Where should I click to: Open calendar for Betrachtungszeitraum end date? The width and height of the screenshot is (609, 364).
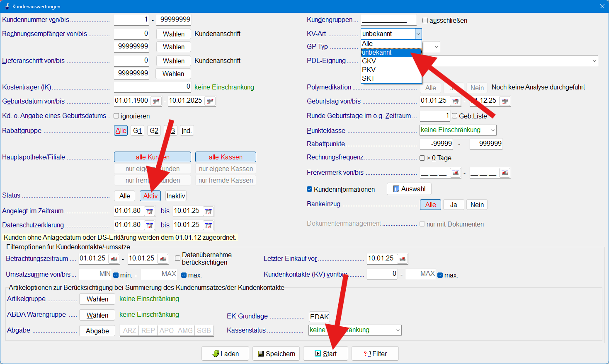click(163, 259)
